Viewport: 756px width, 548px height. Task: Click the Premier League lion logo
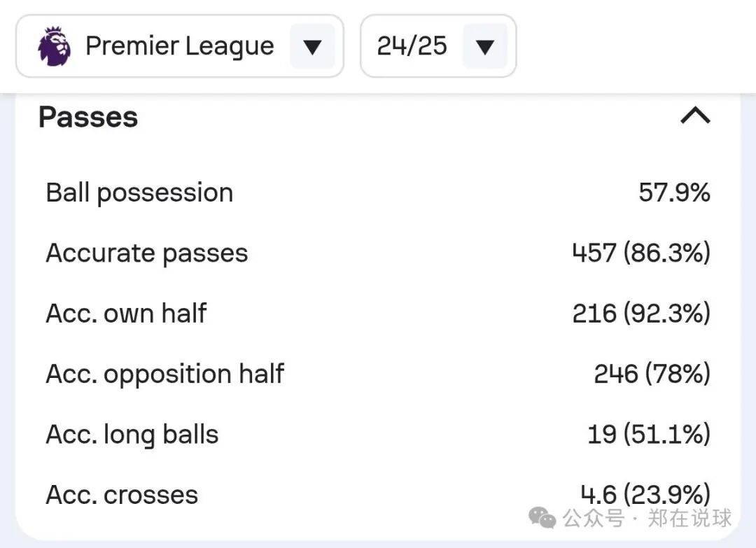(x=55, y=46)
